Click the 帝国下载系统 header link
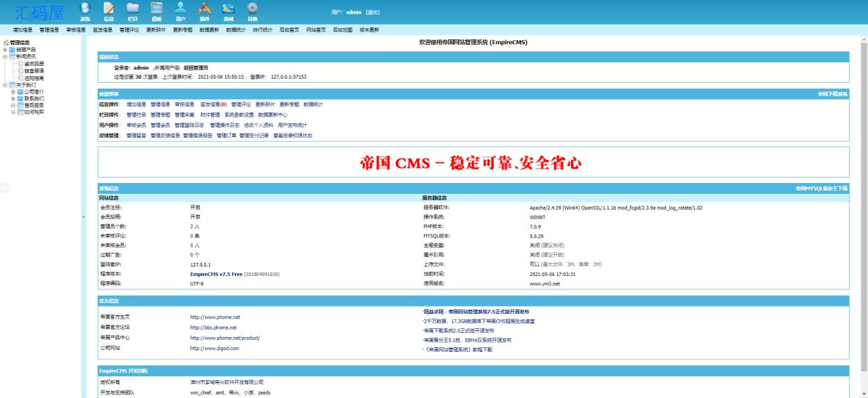The width and height of the screenshot is (868, 398). tap(833, 94)
